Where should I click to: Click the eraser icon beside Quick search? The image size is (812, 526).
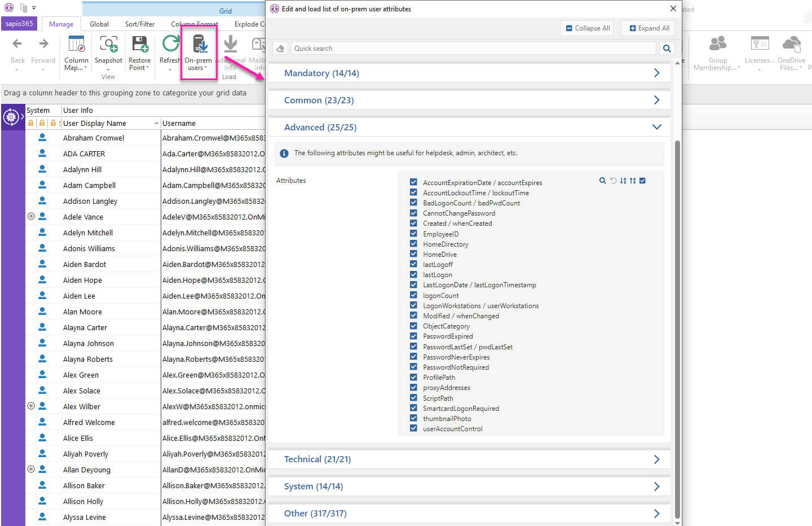pyautogui.click(x=280, y=49)
